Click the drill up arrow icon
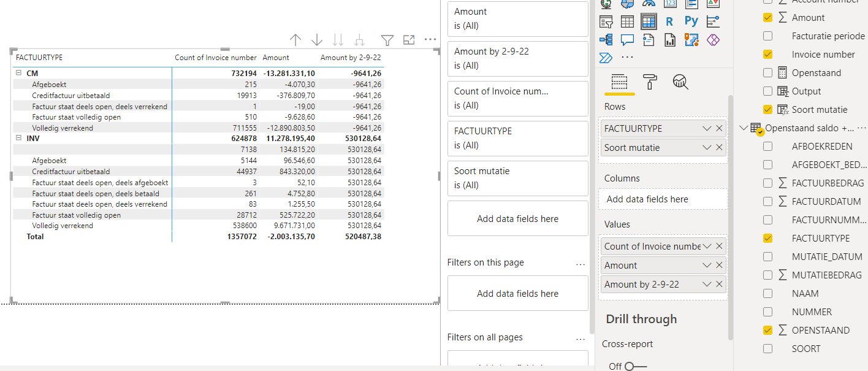 pyautogui.click(x=295, y=40)
